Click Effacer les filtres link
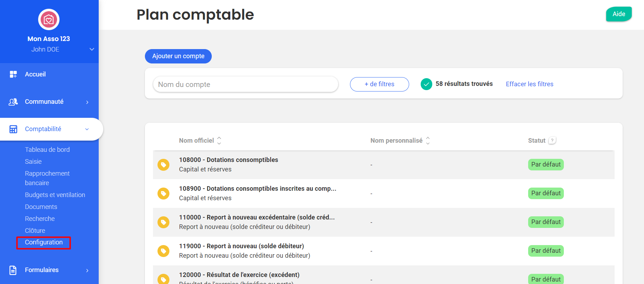 click(530, 84)
